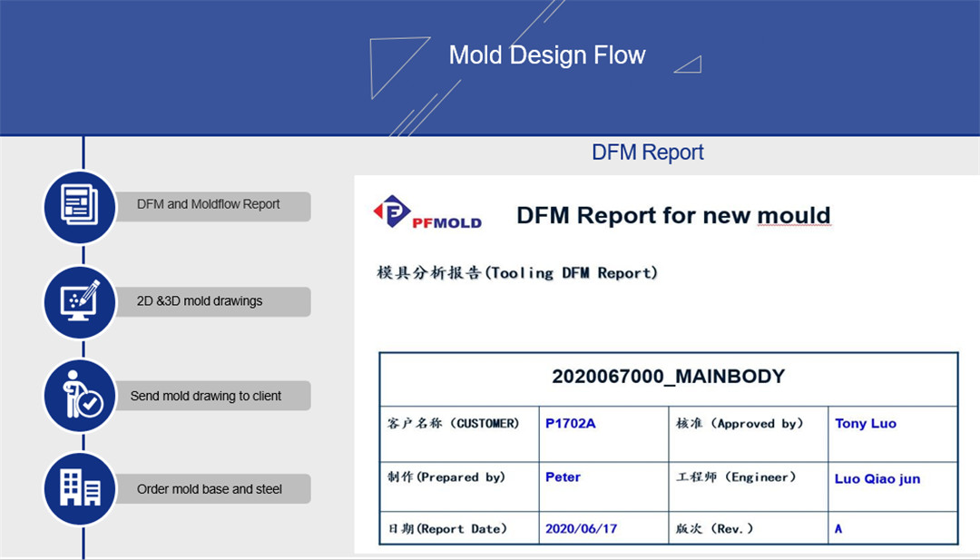Select the DFM and Moldflow Report step
This screenshot has height=560, width=980.
(213, 206)
